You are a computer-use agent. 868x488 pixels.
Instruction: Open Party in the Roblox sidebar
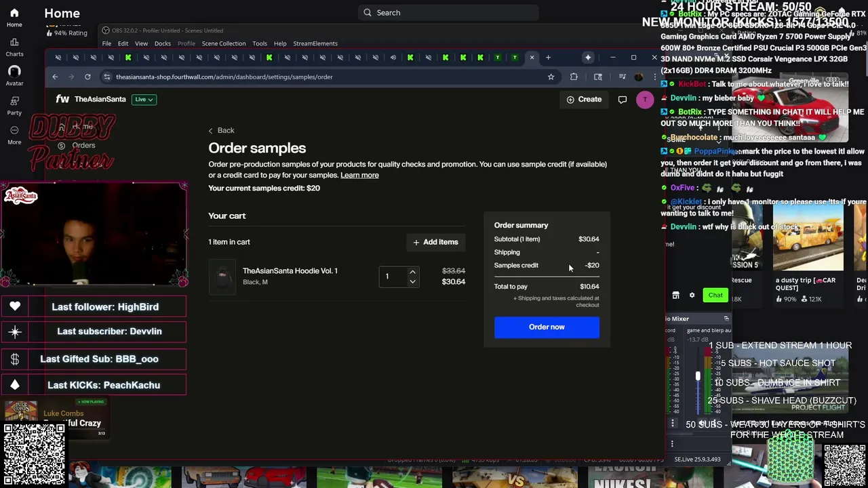[x=14, y=105]
